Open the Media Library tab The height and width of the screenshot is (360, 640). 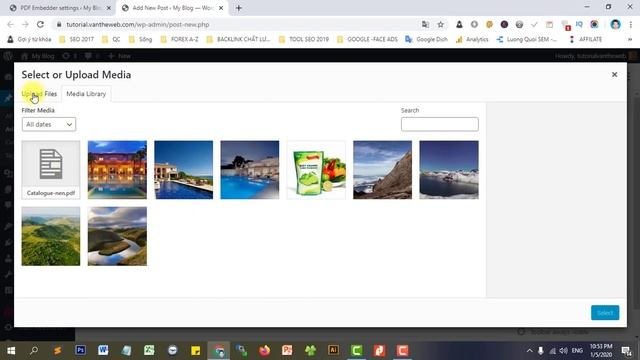(86, 94)
